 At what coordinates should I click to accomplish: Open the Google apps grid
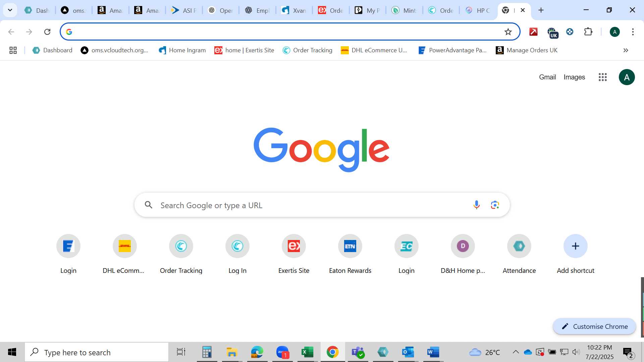click(602, 77)
